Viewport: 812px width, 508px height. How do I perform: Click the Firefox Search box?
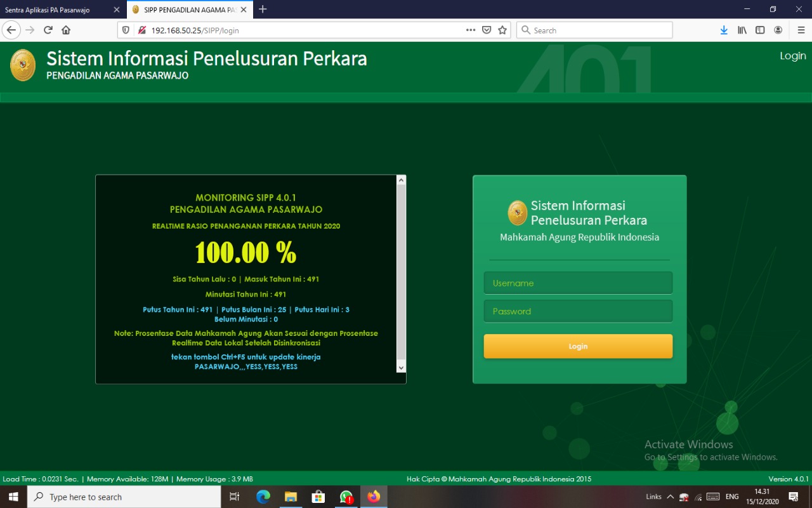[595, 30]
